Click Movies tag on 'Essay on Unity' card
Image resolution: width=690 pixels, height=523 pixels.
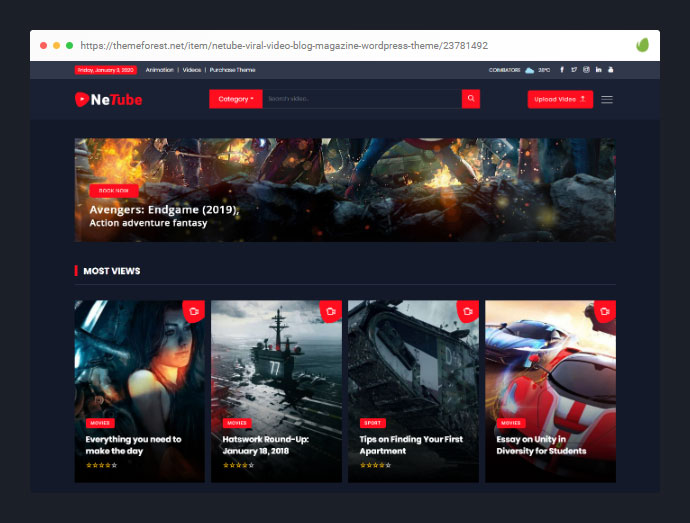coord(511,423)
